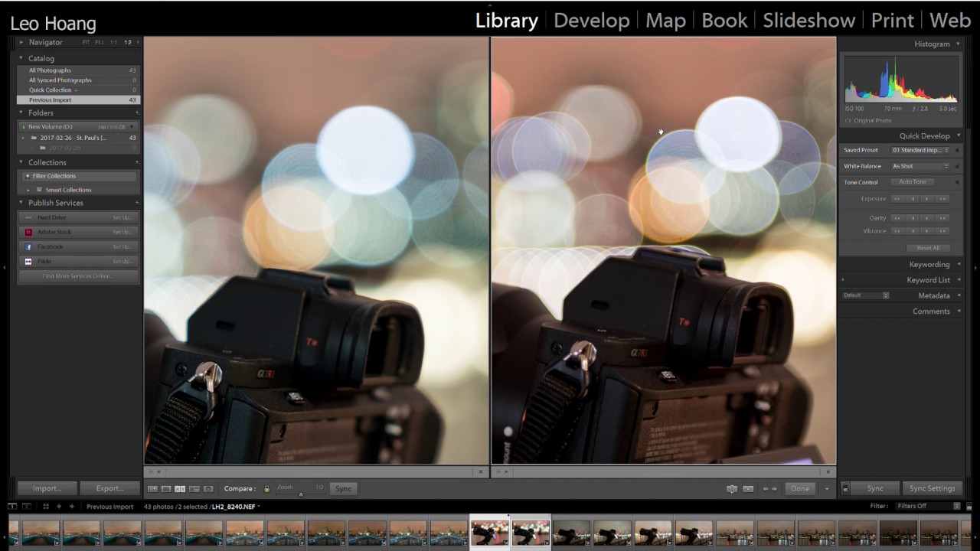
Task: Open the Saved Preset dropdown
Action: [x=920, y=150]
